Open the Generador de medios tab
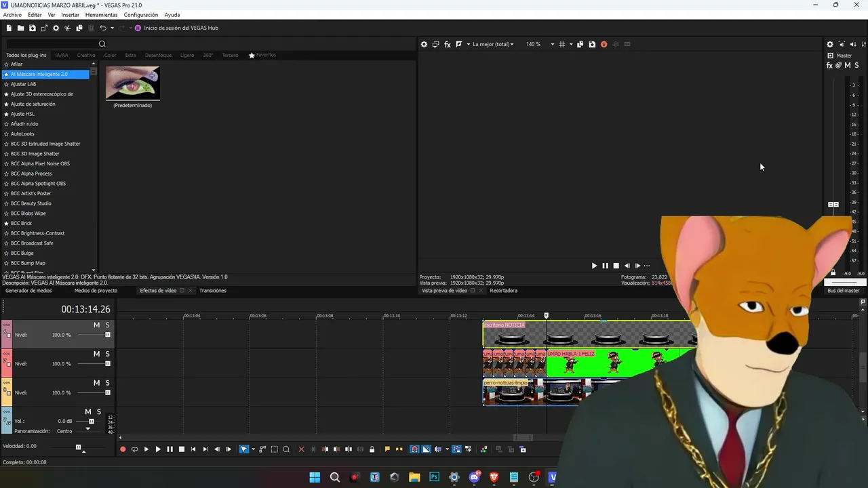The image size is (868, 488). pos(28,291)
